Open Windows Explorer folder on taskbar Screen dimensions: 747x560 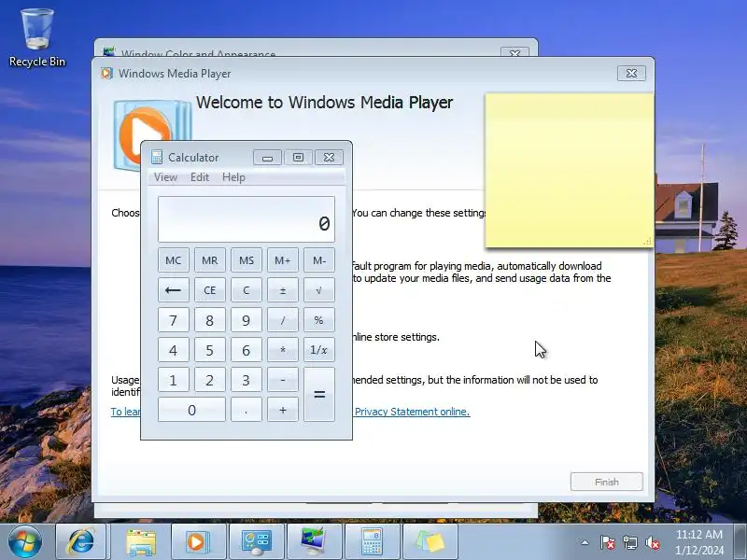[x=141, y=542]
